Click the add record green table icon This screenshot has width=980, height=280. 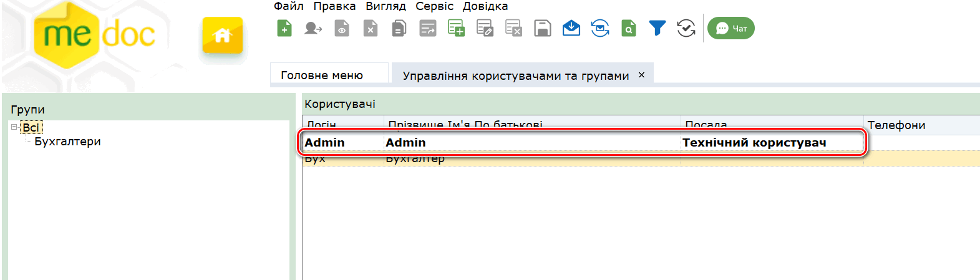click(456, 29)
